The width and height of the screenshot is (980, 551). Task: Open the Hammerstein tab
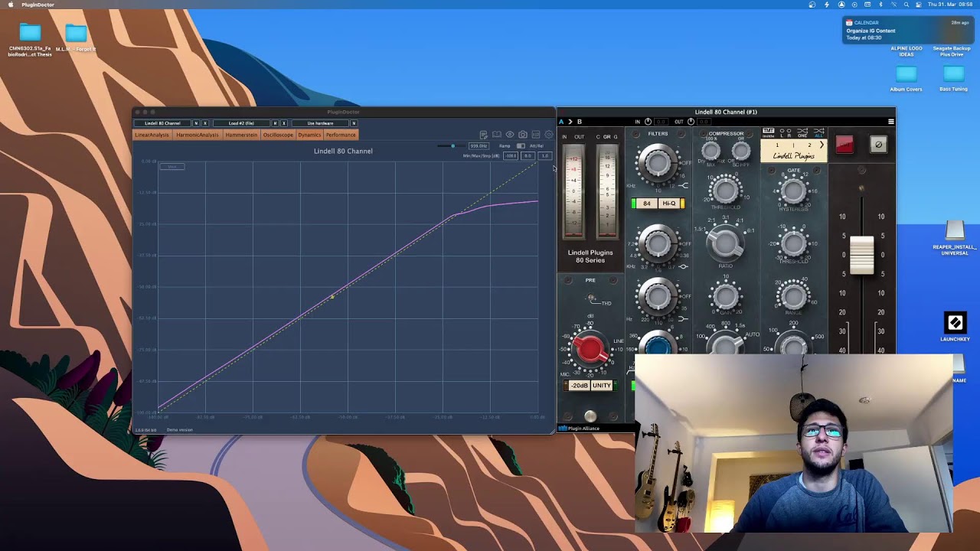coord(241,135)
